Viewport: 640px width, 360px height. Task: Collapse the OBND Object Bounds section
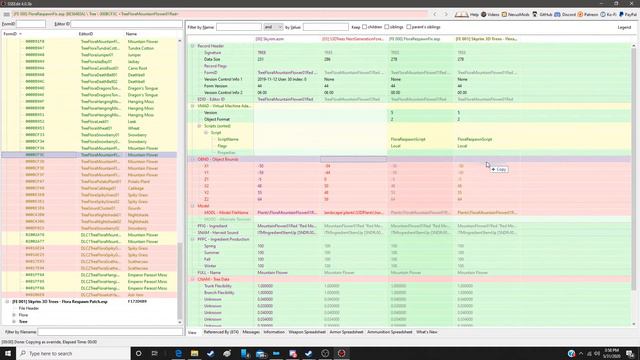pyautogui.click(x=193, y=159)
